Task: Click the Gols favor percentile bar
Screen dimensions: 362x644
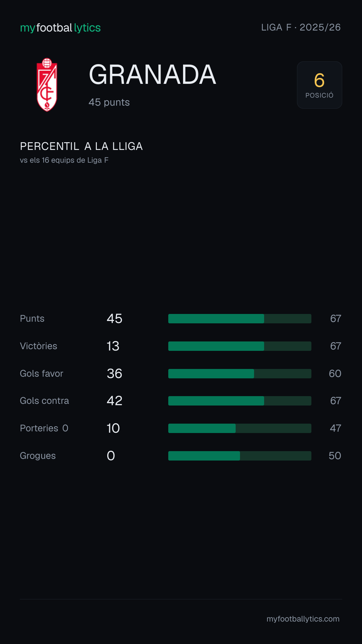Action: point(240,374)
